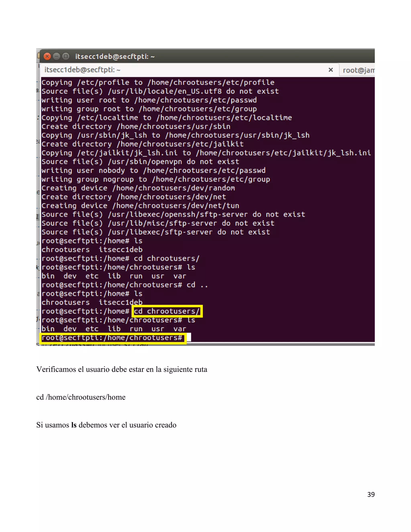Close the terminal window with red button

(47, 57)
